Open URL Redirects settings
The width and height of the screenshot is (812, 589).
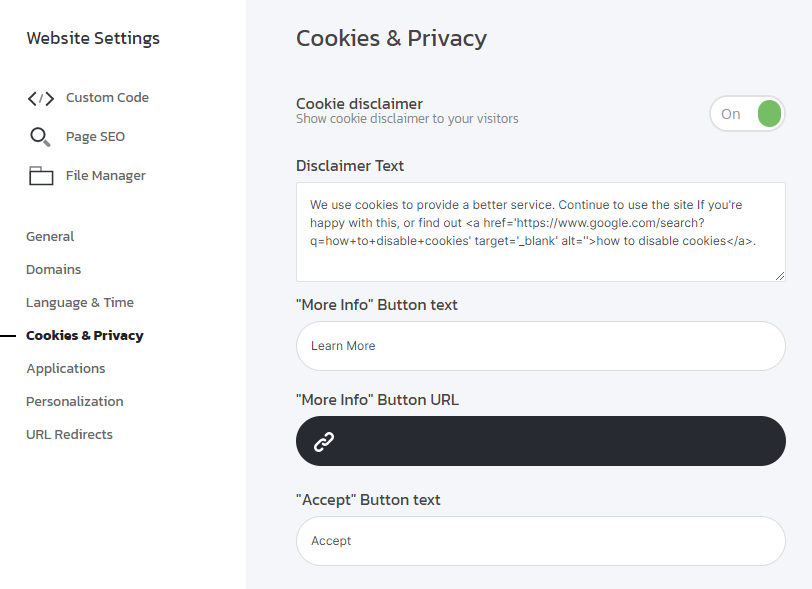(x=70, y=435)
